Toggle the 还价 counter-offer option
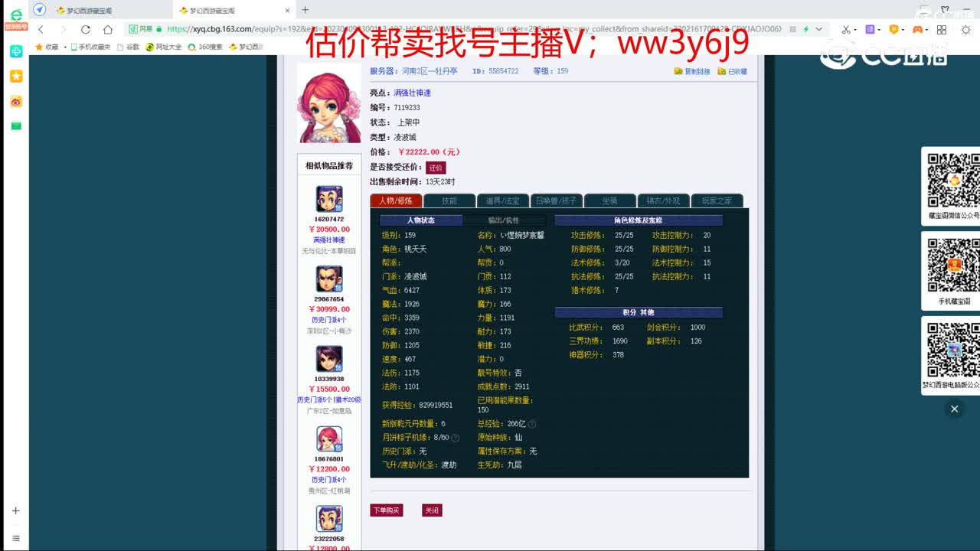 [436, 167]
